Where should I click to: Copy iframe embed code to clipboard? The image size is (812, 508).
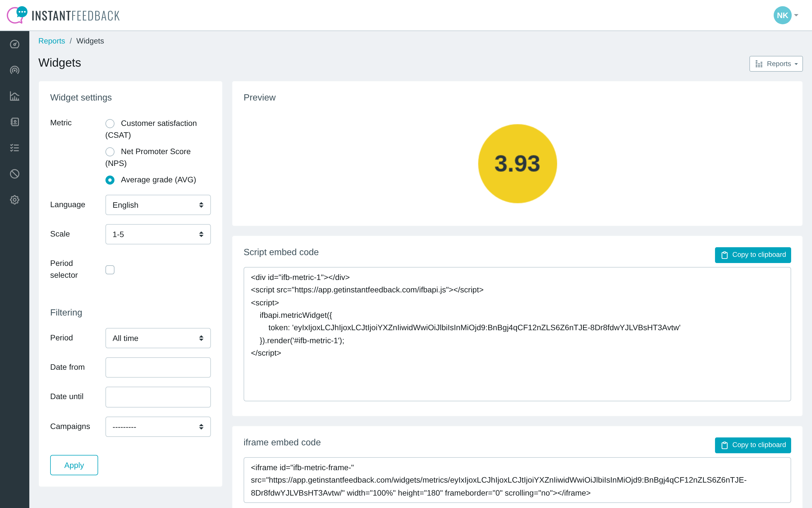tap(753, 445)
